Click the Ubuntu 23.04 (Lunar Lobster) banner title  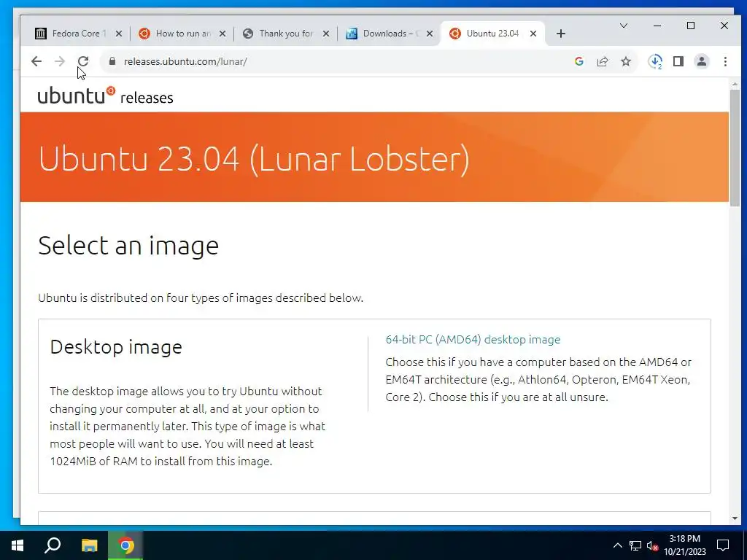tap(254, 159)
